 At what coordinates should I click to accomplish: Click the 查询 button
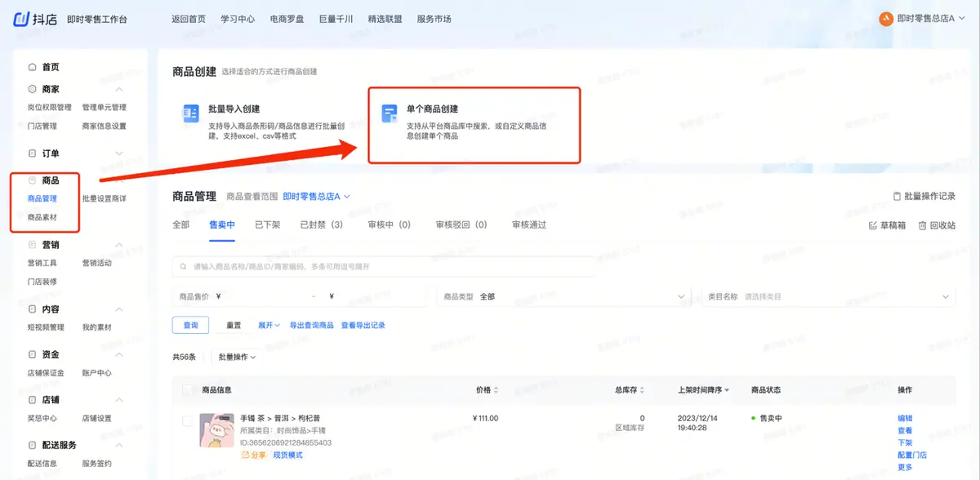point(191,325)
